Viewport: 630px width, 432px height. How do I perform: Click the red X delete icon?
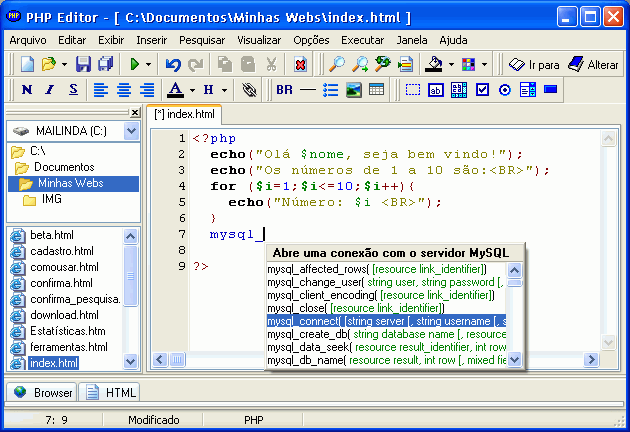click(300, 64)
